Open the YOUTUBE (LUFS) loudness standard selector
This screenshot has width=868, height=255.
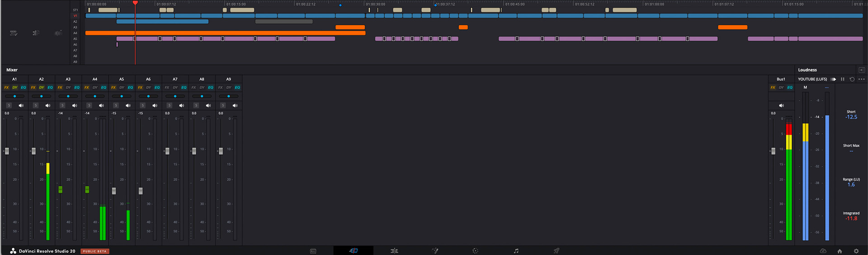(812, 79)
